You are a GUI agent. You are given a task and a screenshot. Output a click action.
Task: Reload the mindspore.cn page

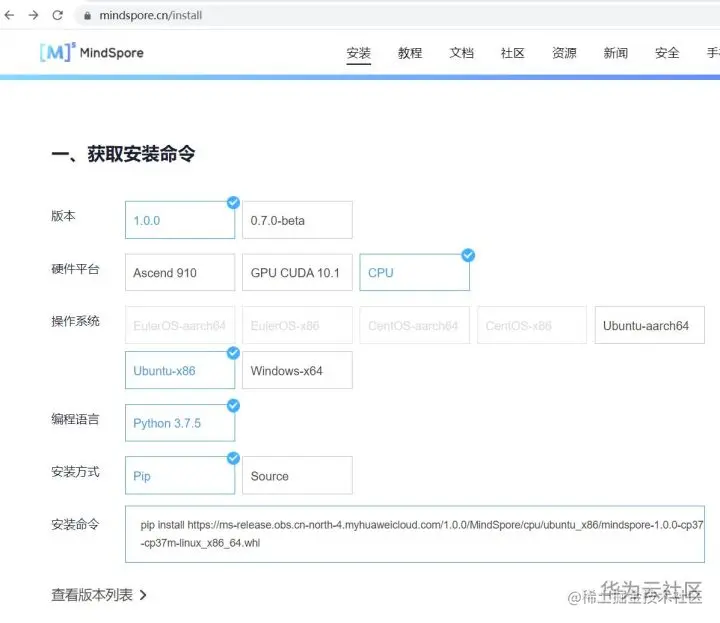pos(57,15)
